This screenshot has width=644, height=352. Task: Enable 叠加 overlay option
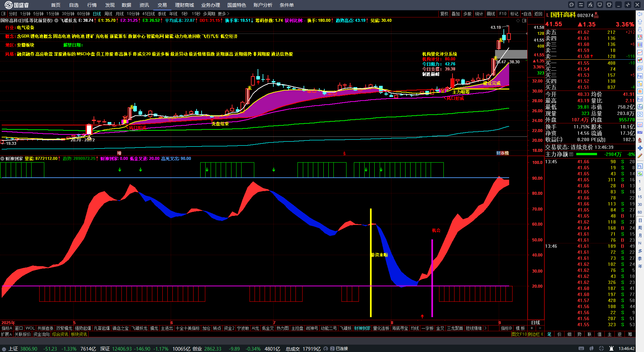coord(455,14)
